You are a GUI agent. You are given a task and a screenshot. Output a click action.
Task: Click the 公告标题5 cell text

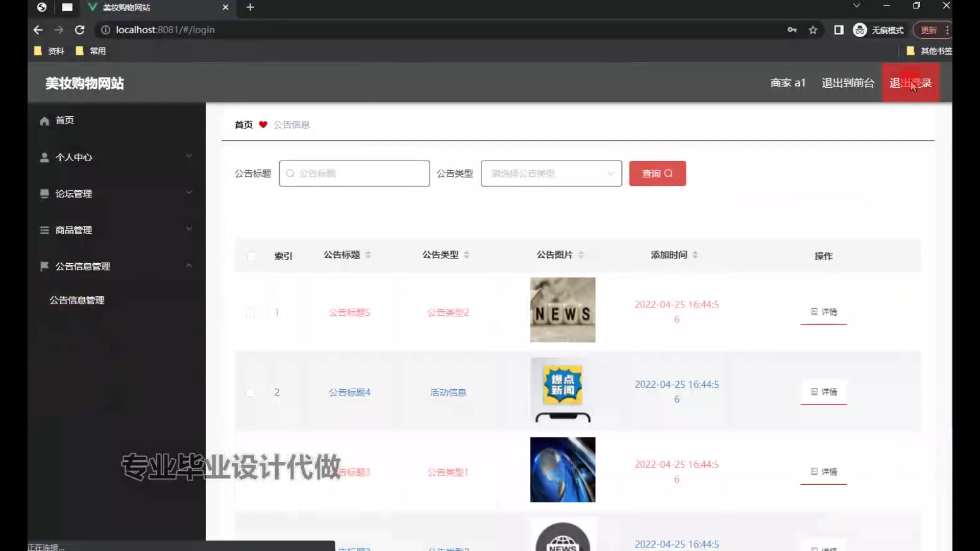point(349,312)
